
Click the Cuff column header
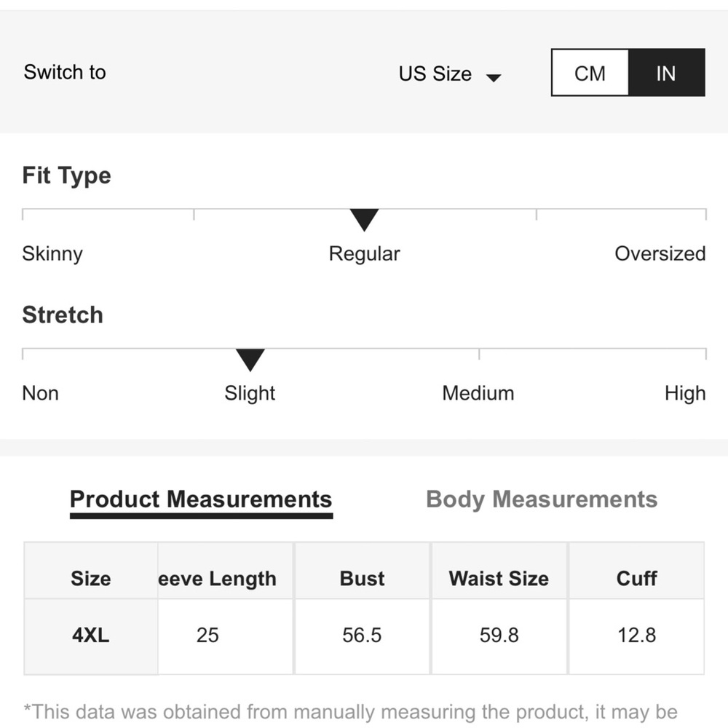tap(636, 579)
